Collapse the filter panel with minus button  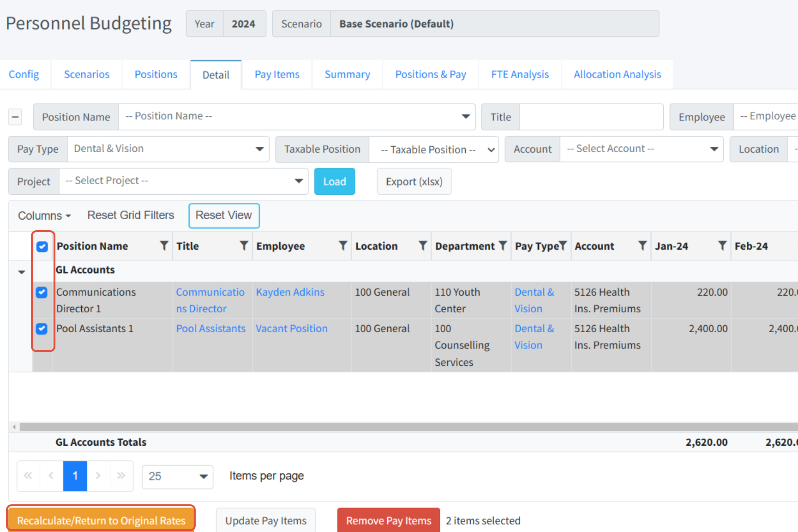15,117
